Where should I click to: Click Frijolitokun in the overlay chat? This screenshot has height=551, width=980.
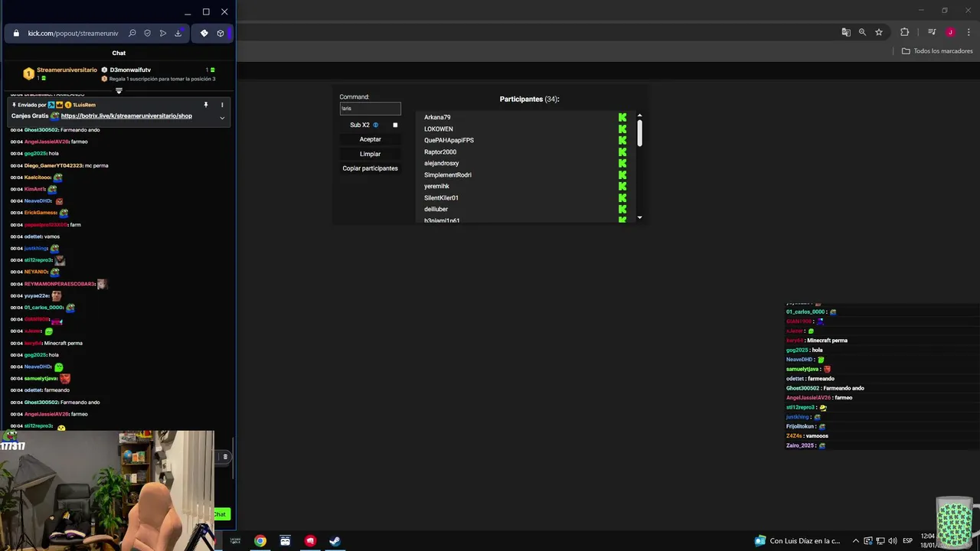(x=801, y=426)
